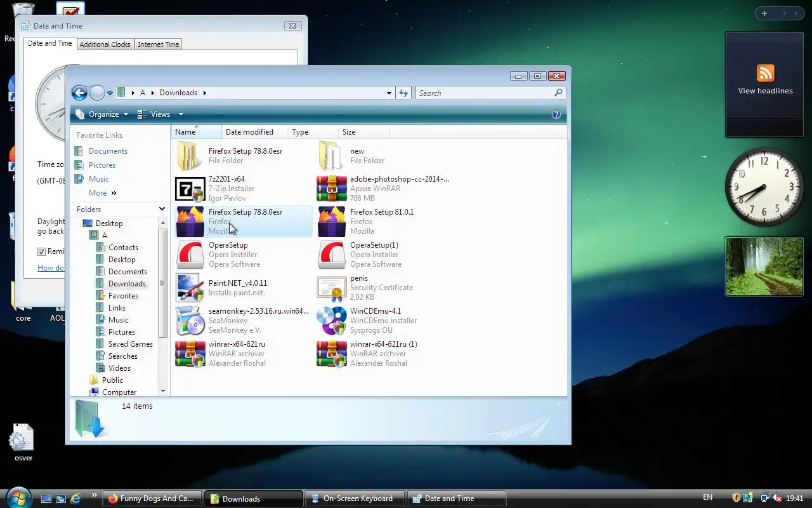
Task: Select the seamonkey-2.53.16 installer icon
Action: (190, 321)
